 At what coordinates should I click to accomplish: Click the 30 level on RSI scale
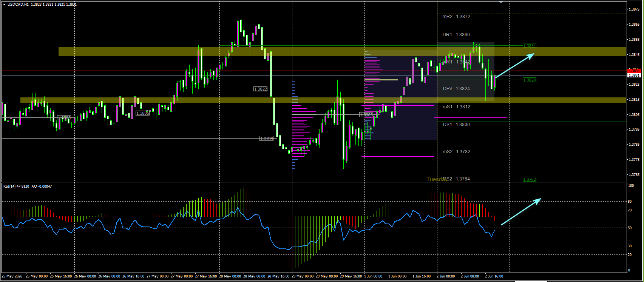[x=630, y=246]
